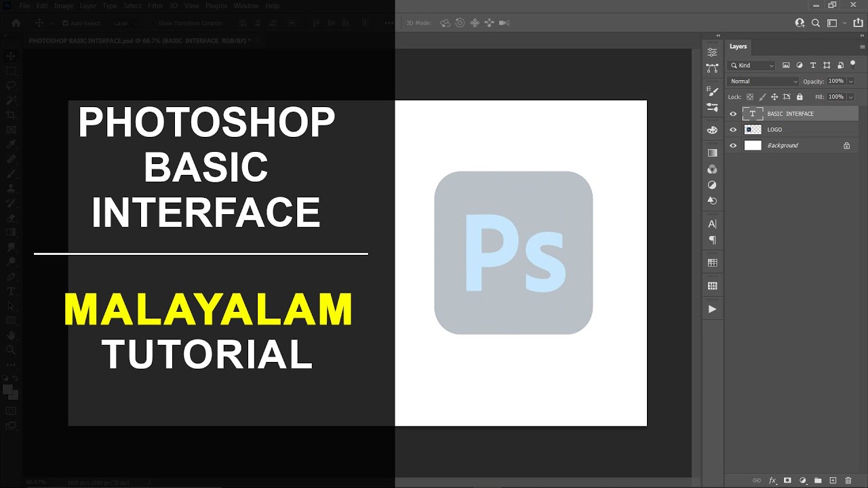Create a new layer group folder
This screenshot has width=868, height=488.
point(818,481)
